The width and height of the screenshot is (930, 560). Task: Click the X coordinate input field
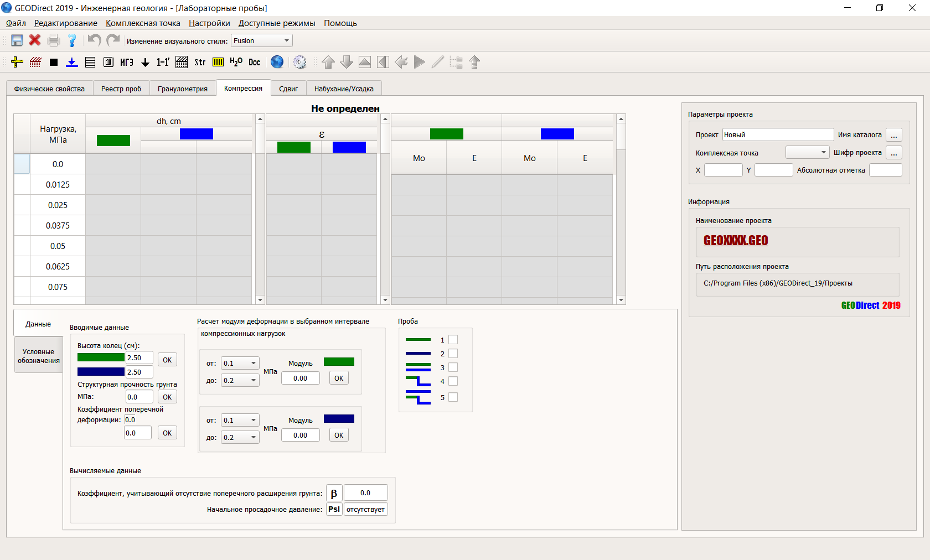pyautogui.click(x=724, y=170)
